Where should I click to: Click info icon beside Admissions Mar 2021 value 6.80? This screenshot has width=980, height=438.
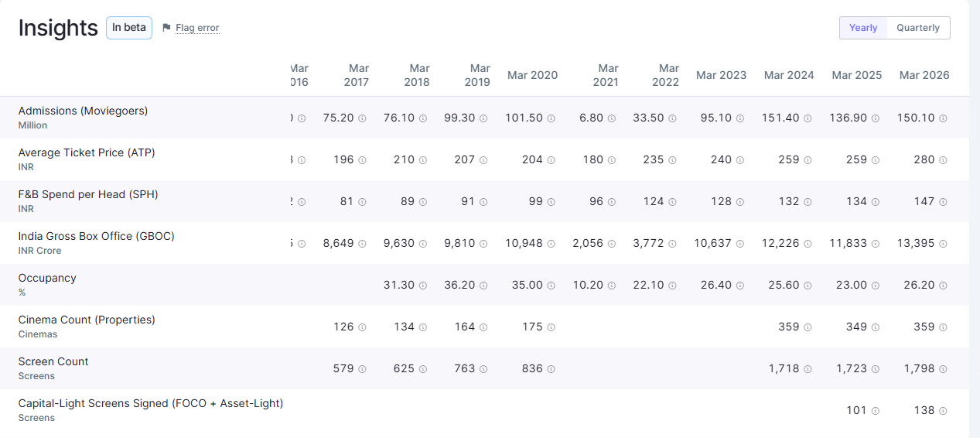tap(611, 118)
